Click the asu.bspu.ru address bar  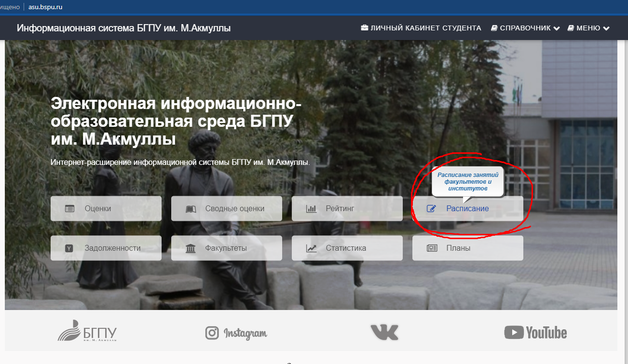[46, 7]
